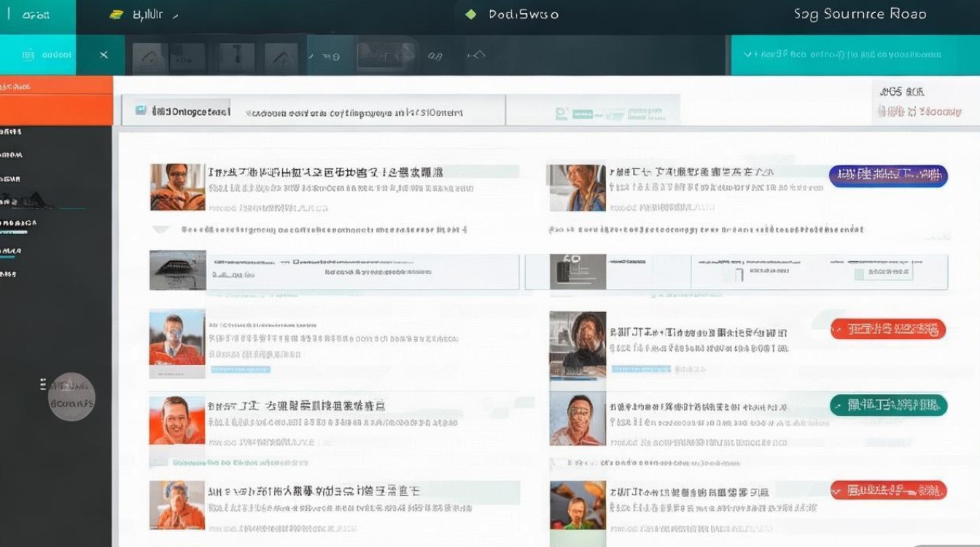Open the dark car thumbnail in the left column
The image size is (980, 547).
coord(178,270)
